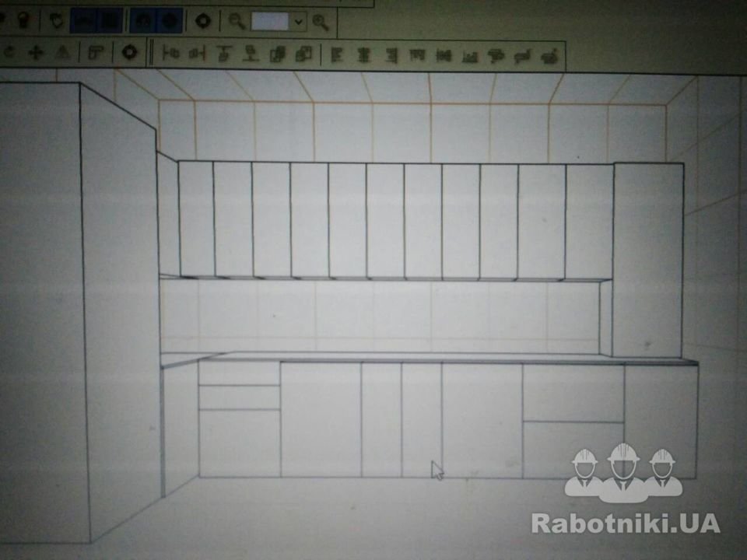Select the wide upper cabinet at the right end
The image size is (747, 560).
click(x=648, y=260)
